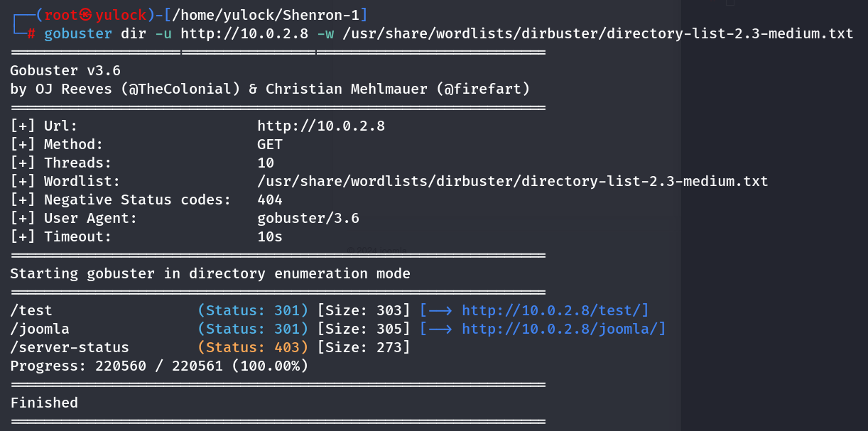Click the Finished message text

pos(44,403)
